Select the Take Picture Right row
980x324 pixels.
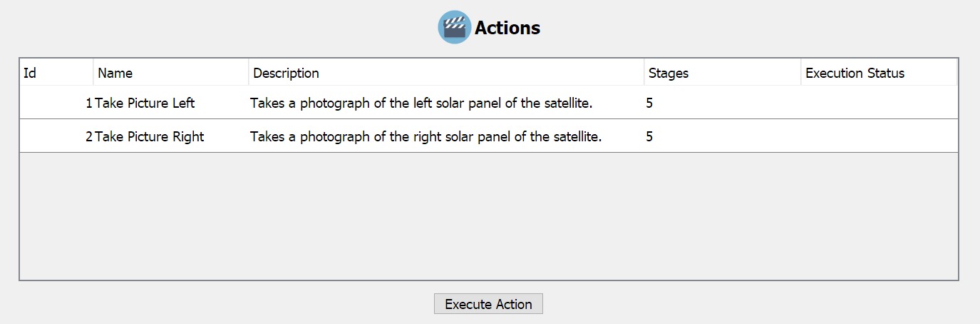coord(150,136)
